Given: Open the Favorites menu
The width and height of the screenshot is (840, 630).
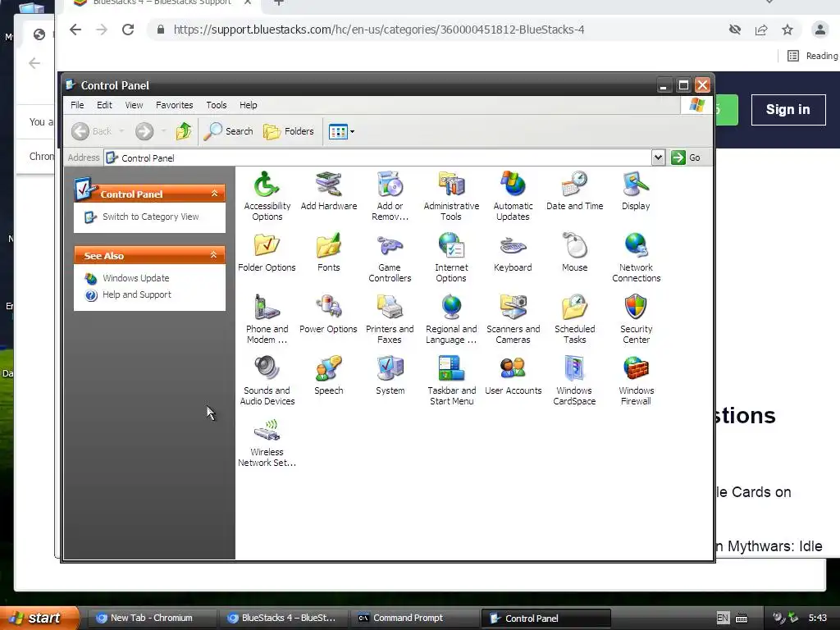Looking at the screenshot, I should tap(174, 105).
